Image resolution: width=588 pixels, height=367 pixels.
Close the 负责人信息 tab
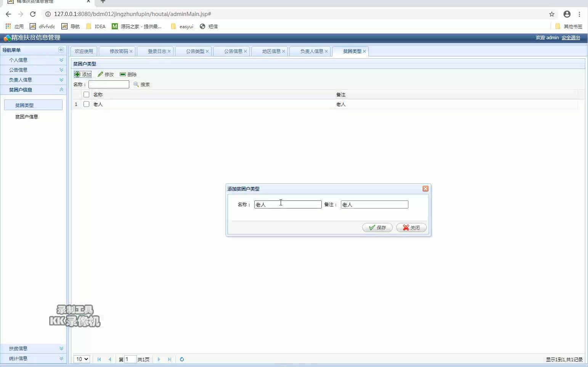[326, 51]
